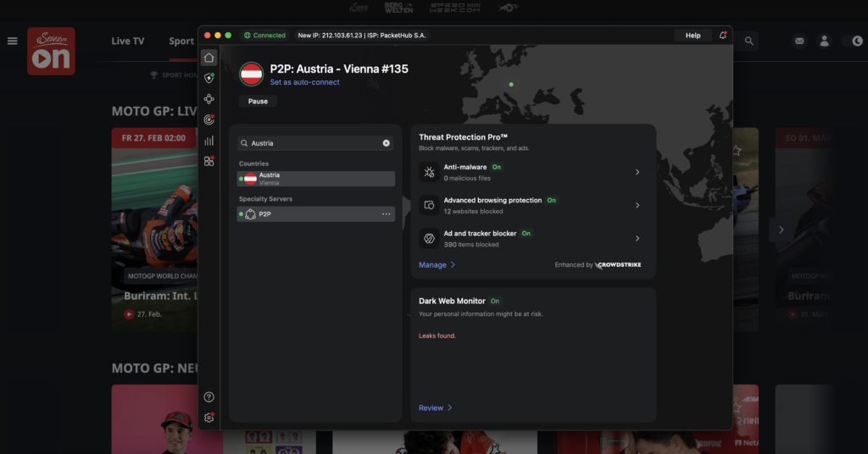Open Review Dark Web Monitor link

[x=435, y=408]
